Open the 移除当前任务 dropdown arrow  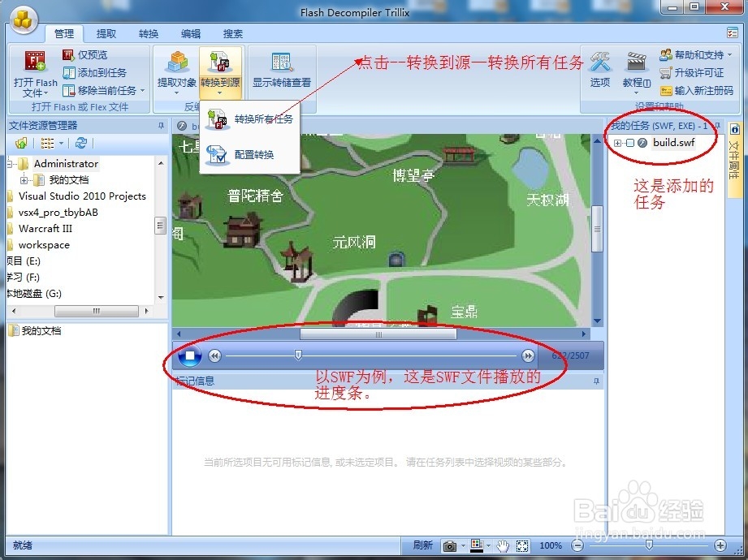(x=142, y=91)
